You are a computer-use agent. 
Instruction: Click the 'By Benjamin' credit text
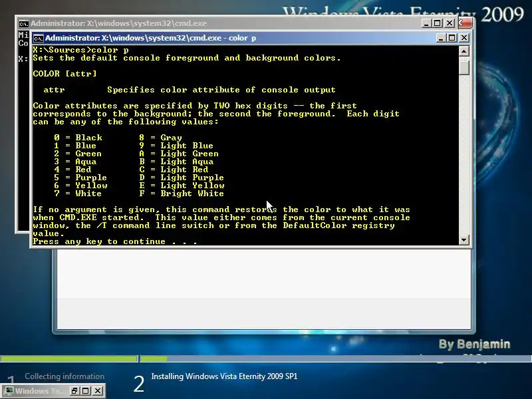point(474,344)
